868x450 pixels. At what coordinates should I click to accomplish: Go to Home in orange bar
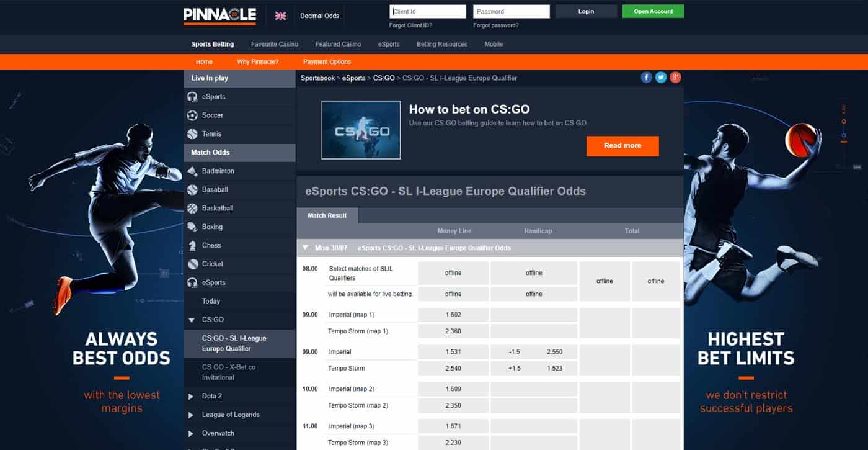(204, 61)
